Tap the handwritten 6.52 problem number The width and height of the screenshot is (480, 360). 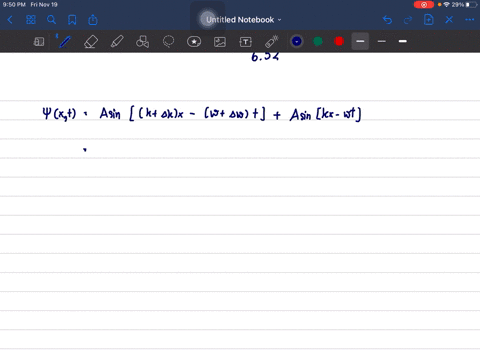point(265,57)
